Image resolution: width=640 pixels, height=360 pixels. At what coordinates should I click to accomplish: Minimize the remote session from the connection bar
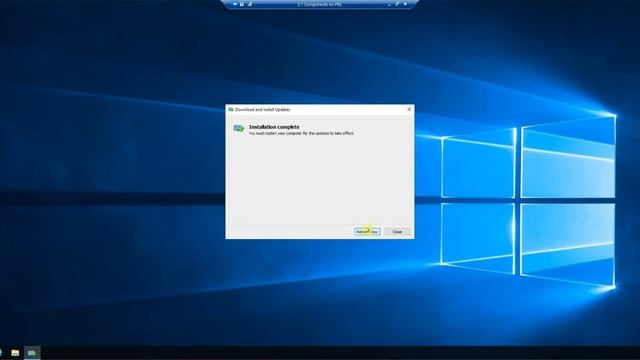tap(389, 4)
